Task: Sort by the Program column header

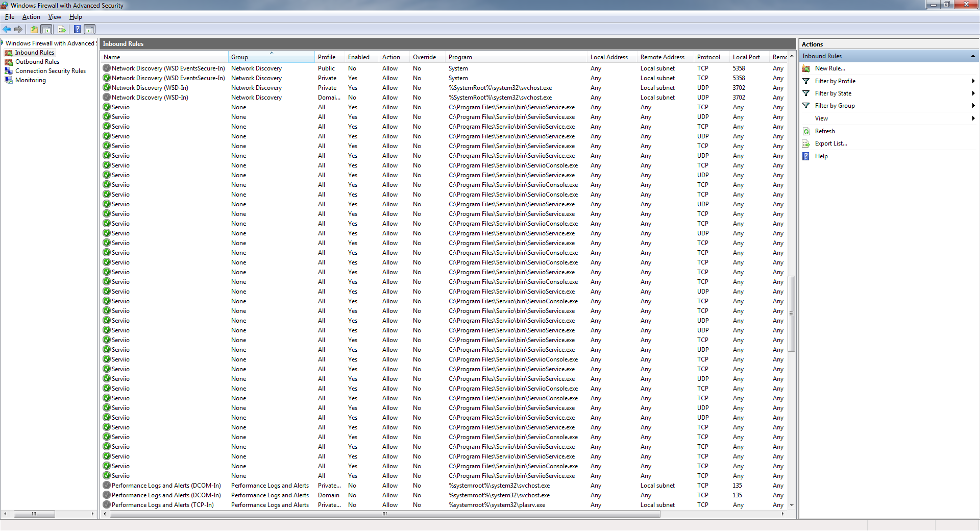Action: tap(516, 57)
